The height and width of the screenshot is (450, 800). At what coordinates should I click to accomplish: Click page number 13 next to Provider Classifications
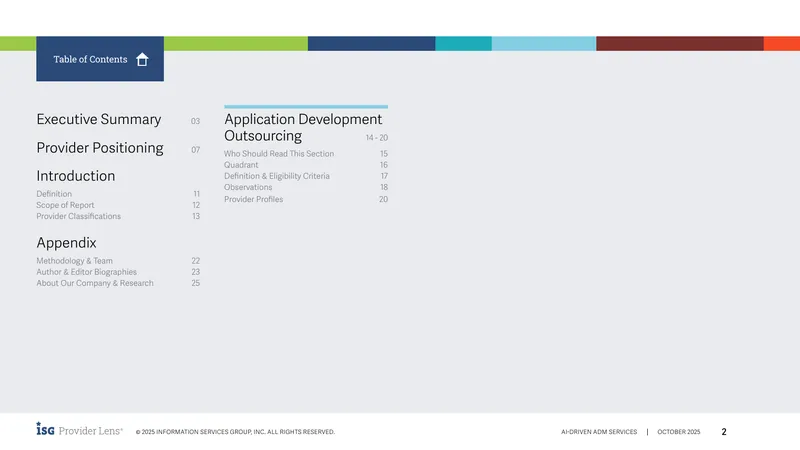coord(196,216)
